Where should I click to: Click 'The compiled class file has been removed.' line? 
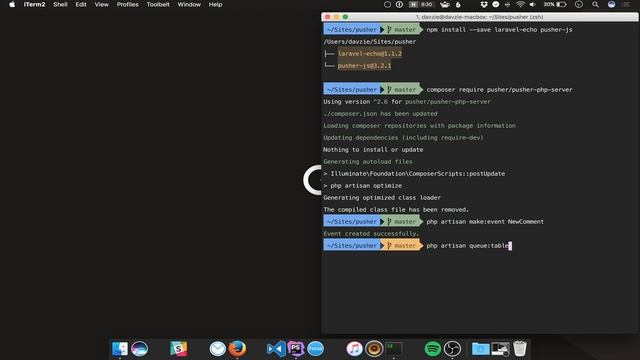pyautogui.click(x=396, y=210)
